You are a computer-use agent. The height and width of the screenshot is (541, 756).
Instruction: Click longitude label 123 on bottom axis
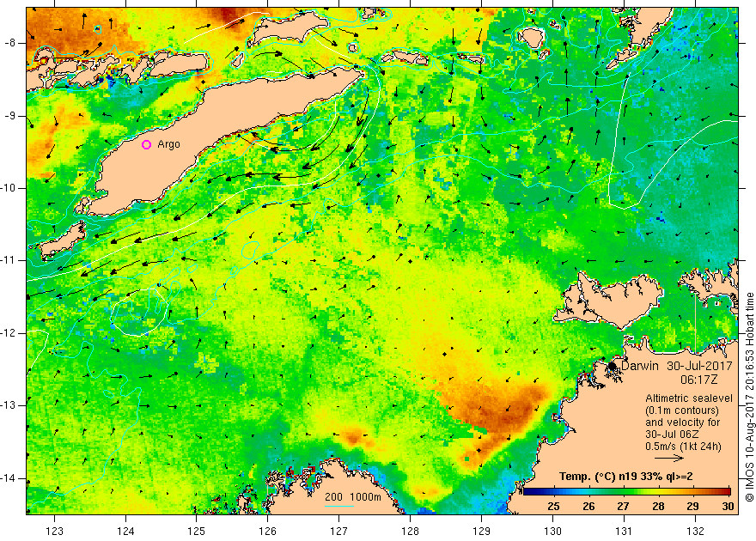(54, 532)
